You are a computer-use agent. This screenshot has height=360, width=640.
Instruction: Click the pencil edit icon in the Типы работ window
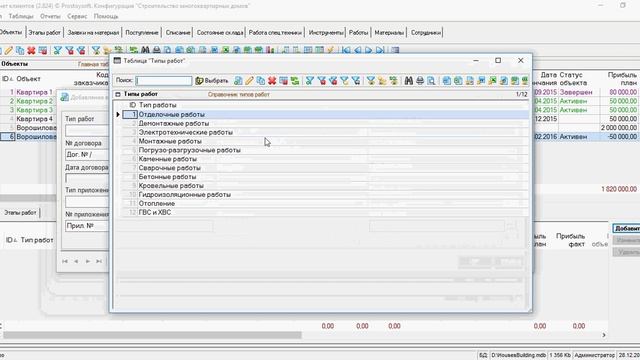pos(249,81)
